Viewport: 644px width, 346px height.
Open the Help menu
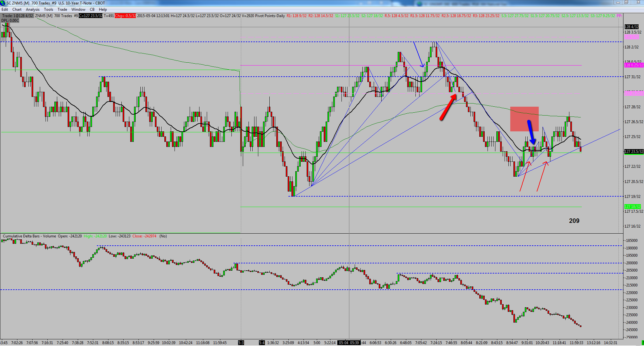(103, 9)
